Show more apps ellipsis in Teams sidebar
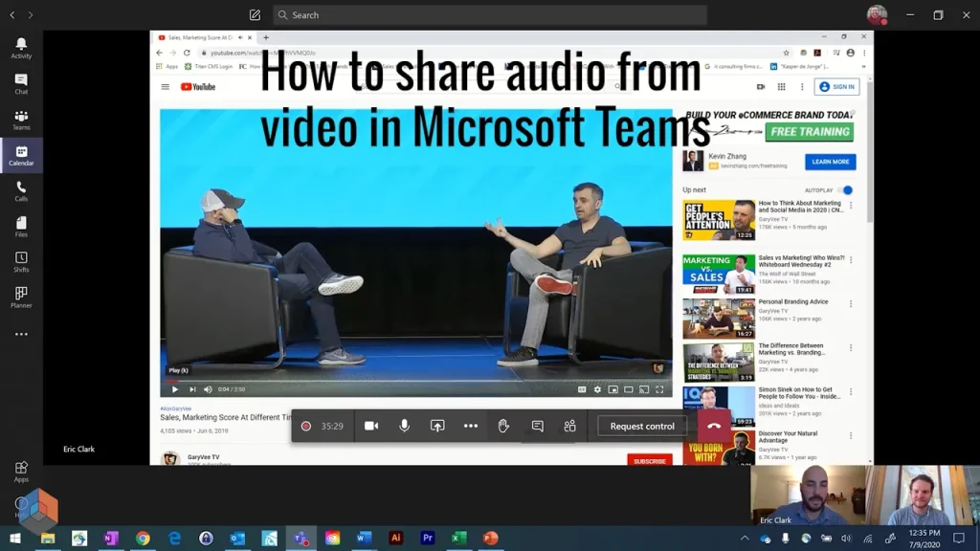The image size is (980, 551). (21, 334)
